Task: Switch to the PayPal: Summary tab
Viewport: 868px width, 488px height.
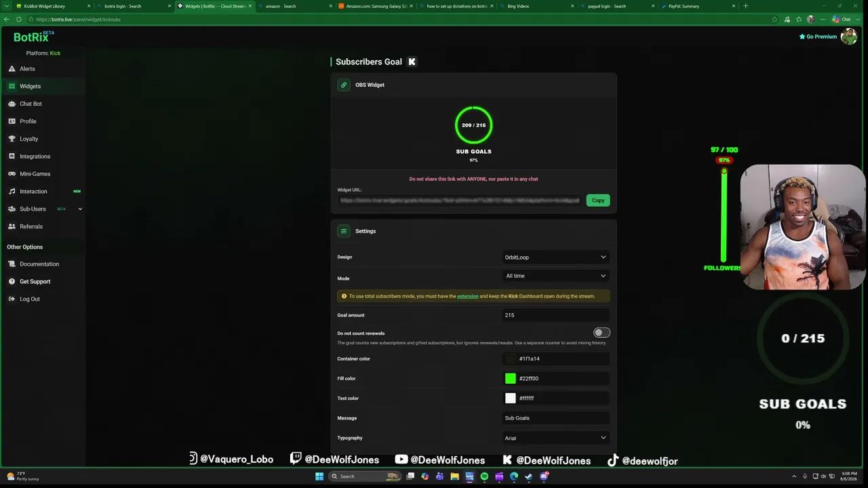Action: pyautogui.click(x=697, y=6)
